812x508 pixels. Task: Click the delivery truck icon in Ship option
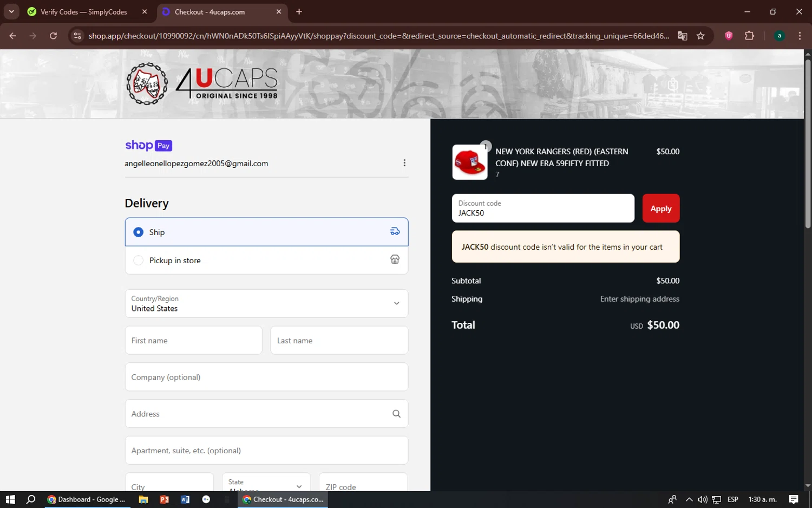(x=395, y=231)
